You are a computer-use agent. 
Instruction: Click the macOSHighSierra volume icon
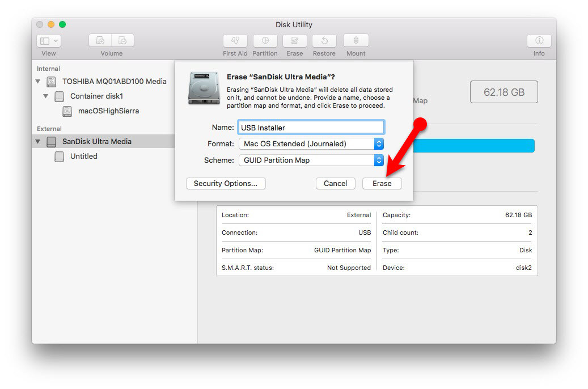pyautogui.click(x=67, y=111)
